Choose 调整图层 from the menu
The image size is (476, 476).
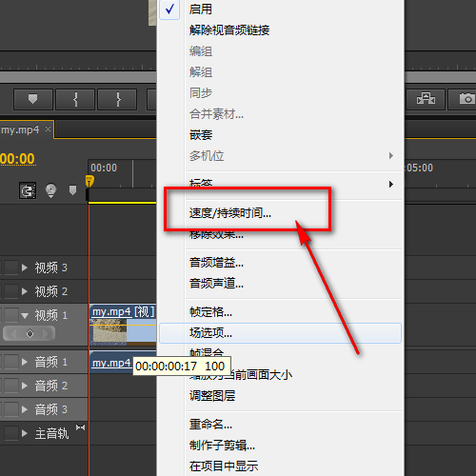[281, 396]
